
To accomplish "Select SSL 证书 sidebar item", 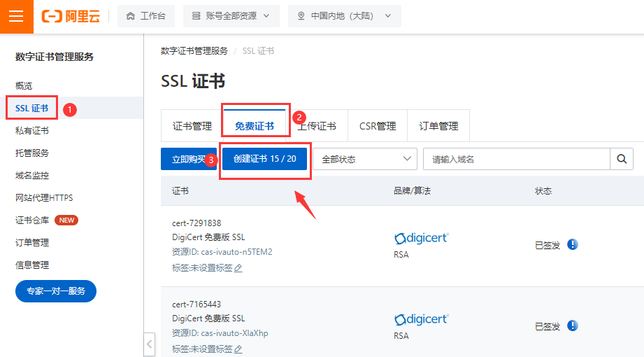I will [x=31, y=108].
